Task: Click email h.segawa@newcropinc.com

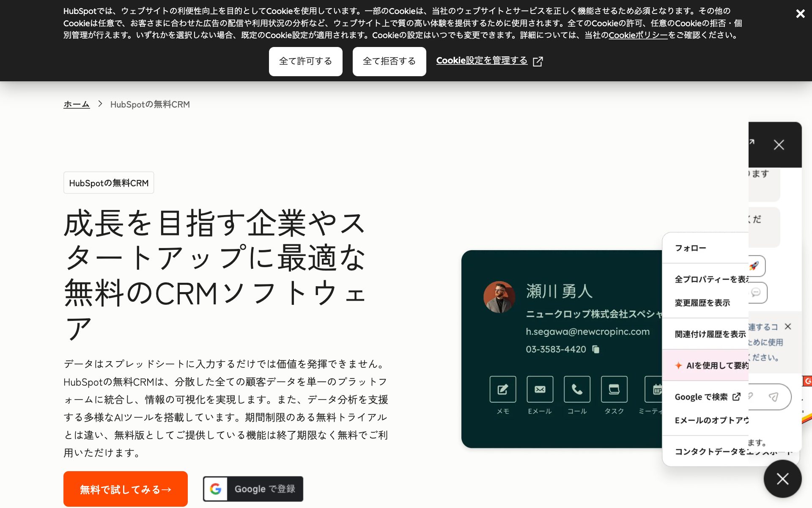Action: pos(587,331)
